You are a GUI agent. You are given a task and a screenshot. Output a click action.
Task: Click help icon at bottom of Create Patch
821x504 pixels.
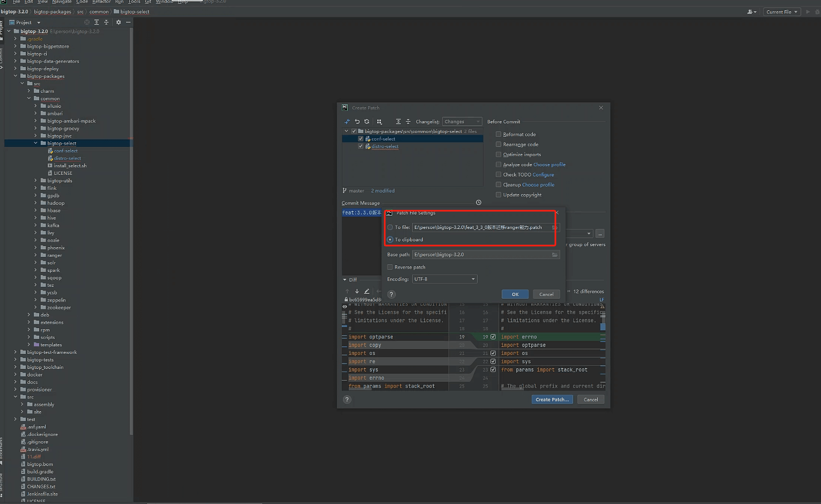347,399
